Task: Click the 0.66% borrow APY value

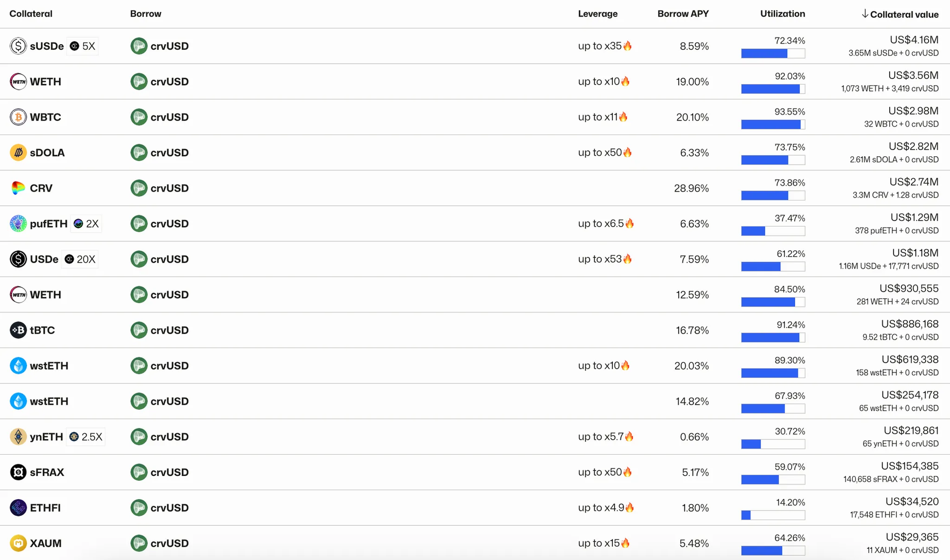Action: (x=694, y=437)
